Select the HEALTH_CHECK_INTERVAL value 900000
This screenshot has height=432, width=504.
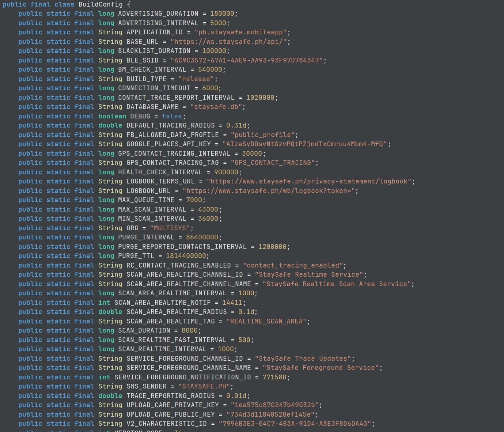pos(226,172)
